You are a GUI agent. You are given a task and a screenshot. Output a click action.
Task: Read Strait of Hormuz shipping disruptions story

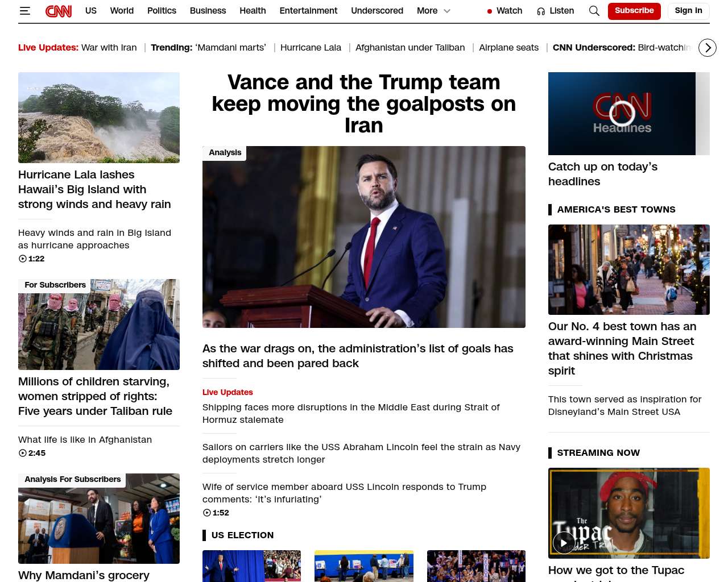(x=351, y=414)
